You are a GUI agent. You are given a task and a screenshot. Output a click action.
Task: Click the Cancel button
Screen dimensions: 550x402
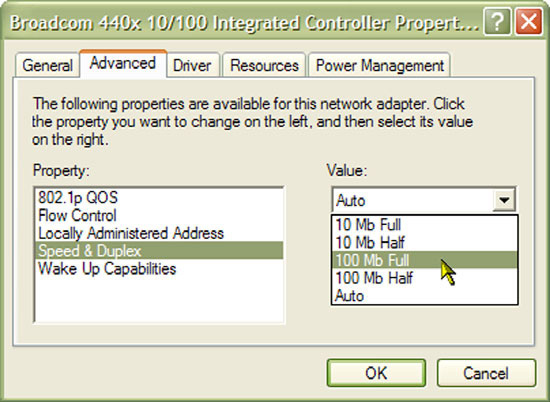point(486,373)
